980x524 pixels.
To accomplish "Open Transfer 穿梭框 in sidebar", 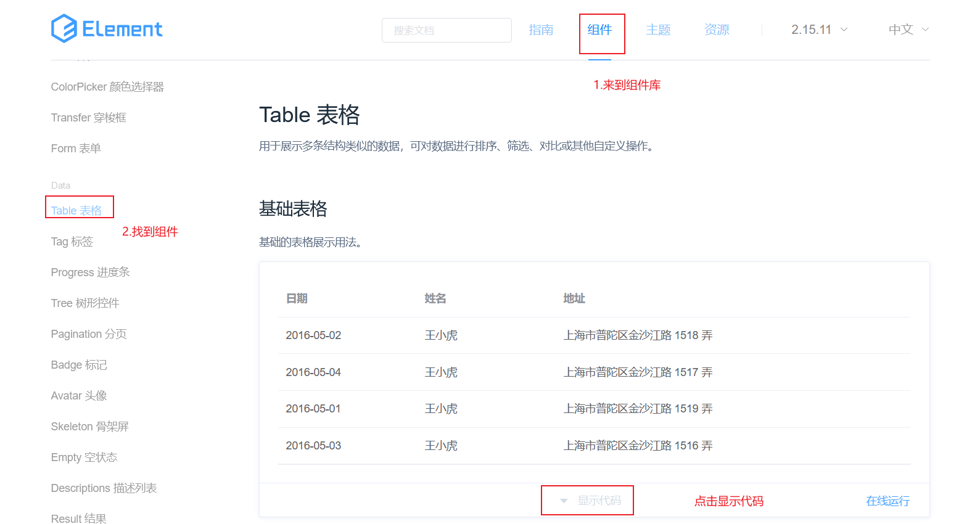I will click(89, 118).
